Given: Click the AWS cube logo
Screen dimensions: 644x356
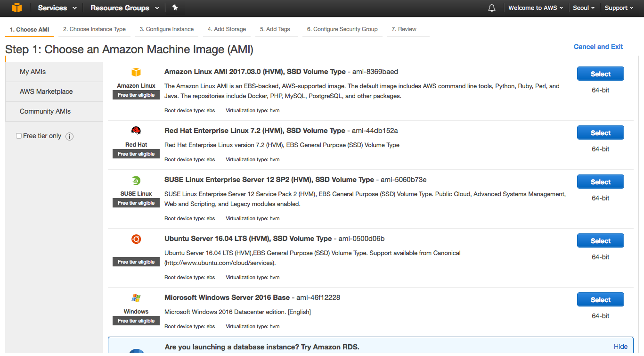Looking at the screenshot, I should click(17, 8).
